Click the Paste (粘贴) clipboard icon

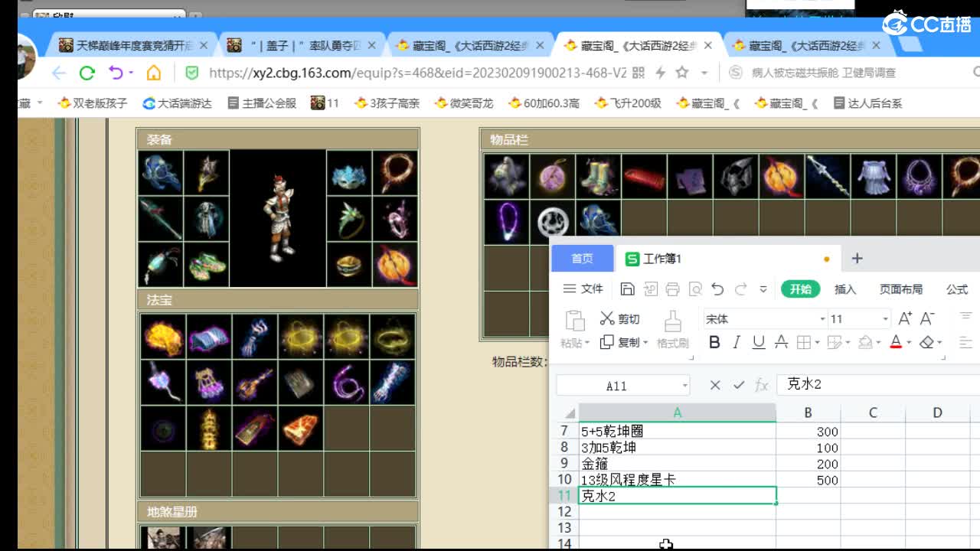[574, 320]
